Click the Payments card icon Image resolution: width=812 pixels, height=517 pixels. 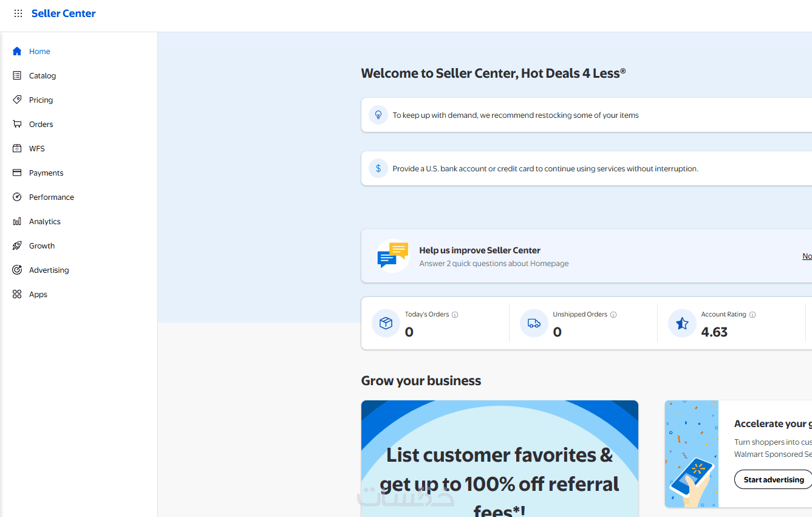tap(17, 173)
